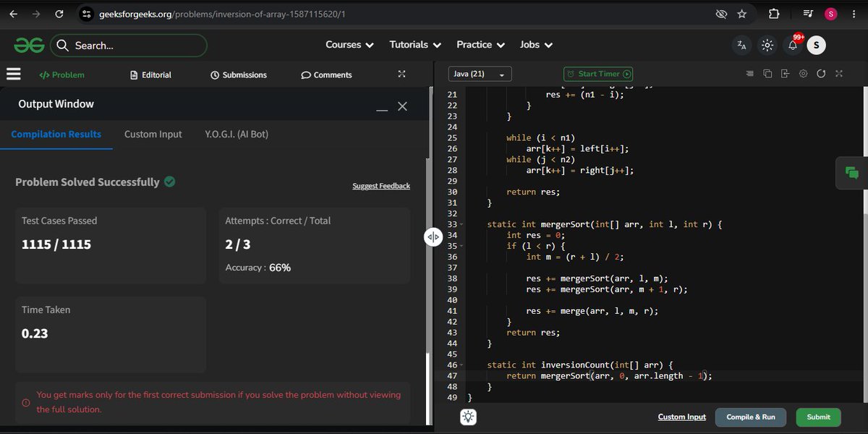868x434 pixels.
Task: Open the green chat bubble widget
Action: 851,173
